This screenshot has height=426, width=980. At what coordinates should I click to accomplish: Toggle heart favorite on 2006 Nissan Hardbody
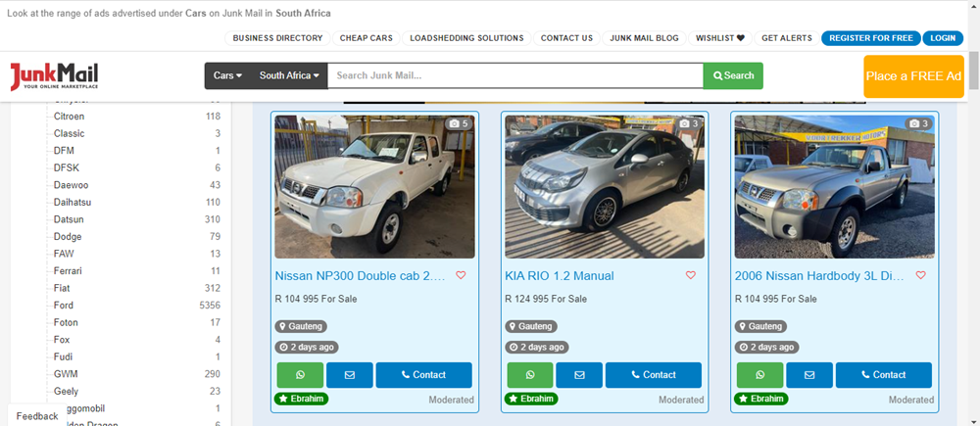[920, 276]
